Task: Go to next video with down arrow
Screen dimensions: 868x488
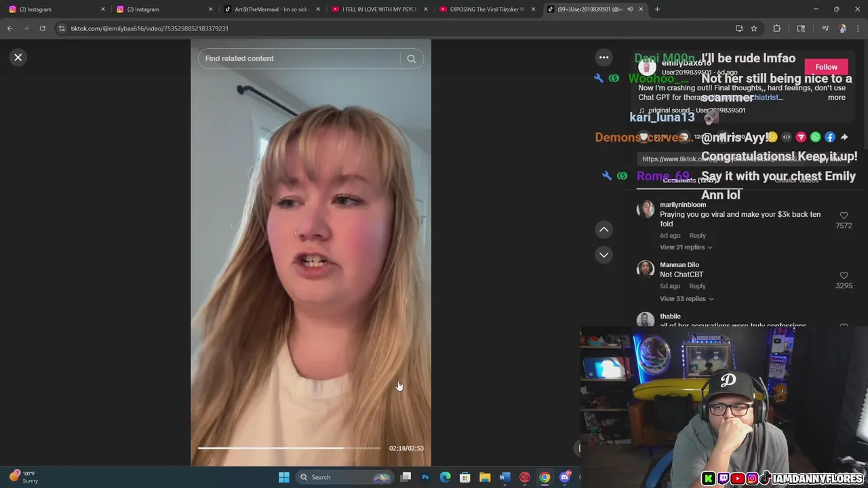Action: click(x=604, y=255)
